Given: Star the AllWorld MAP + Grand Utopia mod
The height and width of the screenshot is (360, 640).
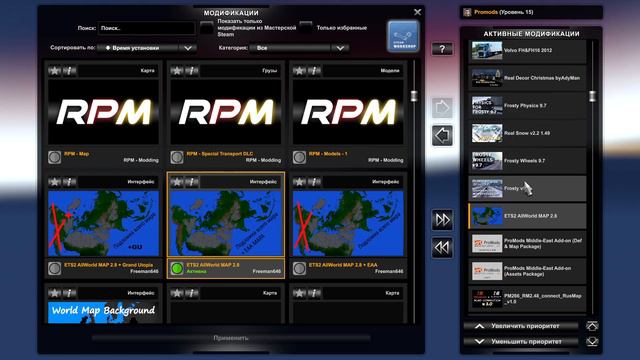Looking at the screenshot, I should pyautogui.click(x=54, y=182).
